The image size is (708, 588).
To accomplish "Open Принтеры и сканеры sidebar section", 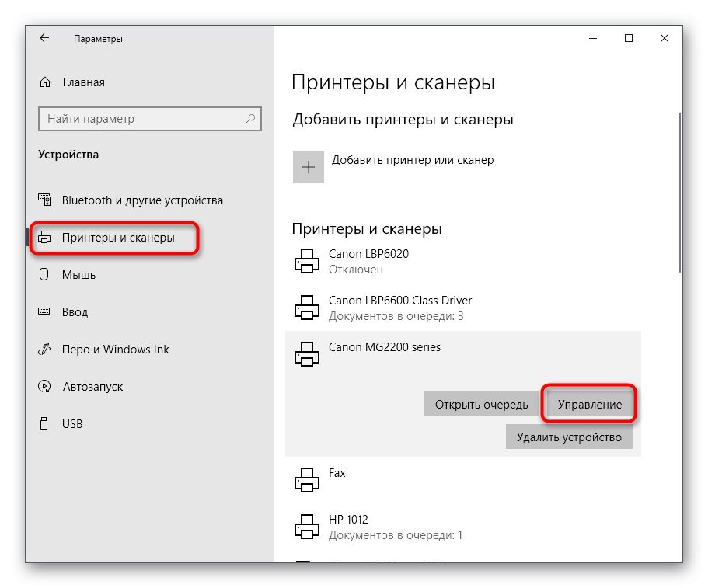I will 118,238.
